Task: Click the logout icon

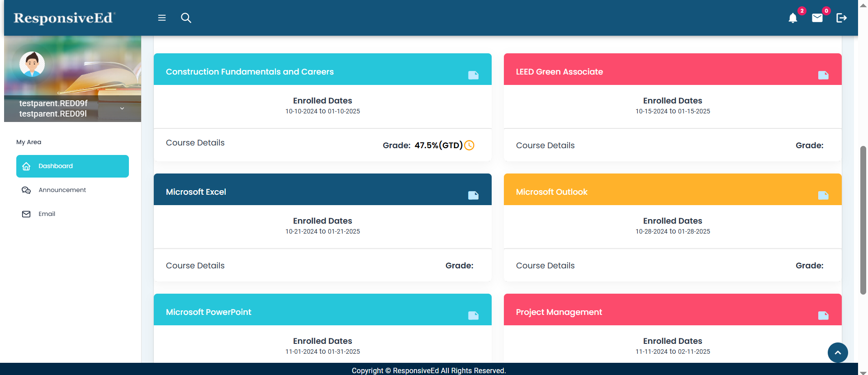Action: point(841,18)
